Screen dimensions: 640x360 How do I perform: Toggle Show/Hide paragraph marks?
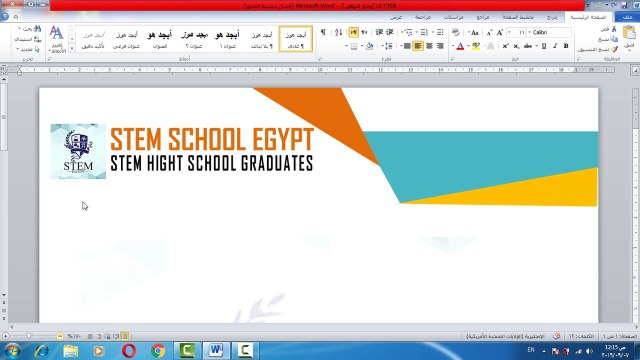click(323, 32)
